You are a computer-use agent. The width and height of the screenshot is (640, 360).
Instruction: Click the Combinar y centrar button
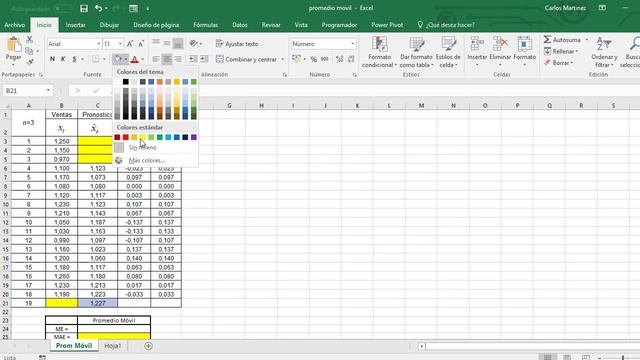tap(247, 60)
